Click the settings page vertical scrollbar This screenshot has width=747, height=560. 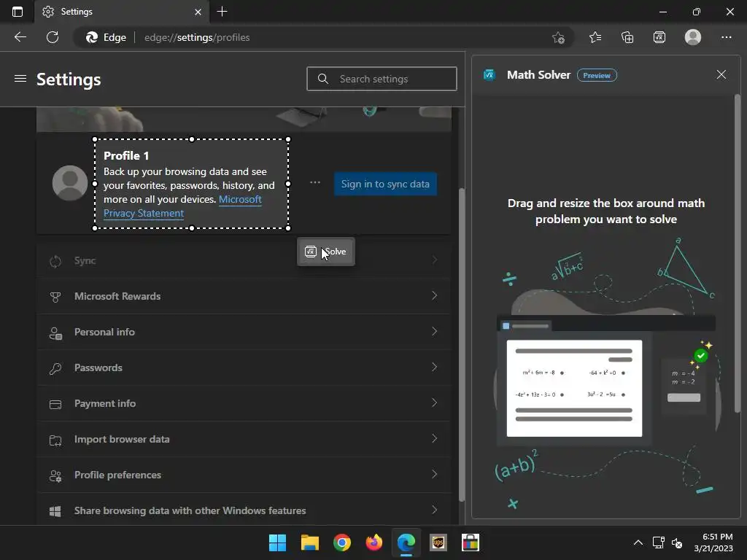(x=461, y=345)
